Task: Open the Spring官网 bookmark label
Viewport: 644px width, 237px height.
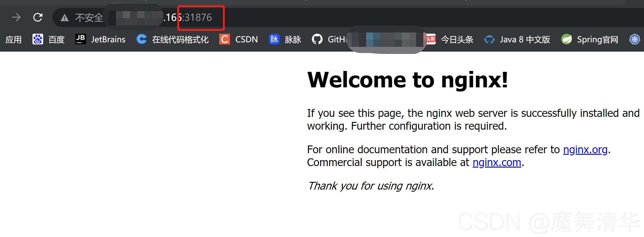Action: pos(598,39)
